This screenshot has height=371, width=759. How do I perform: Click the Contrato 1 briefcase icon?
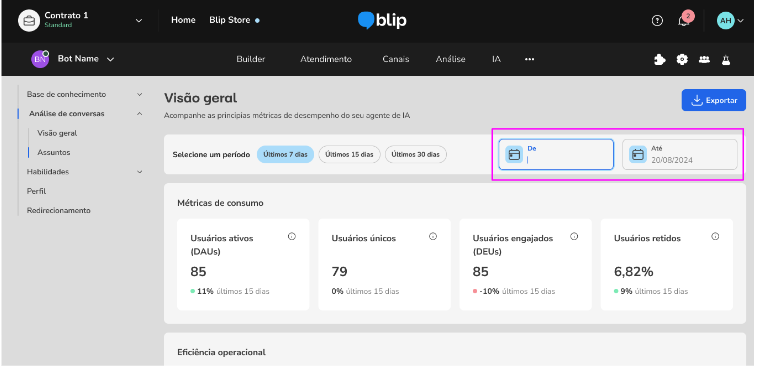click(29, 21)
